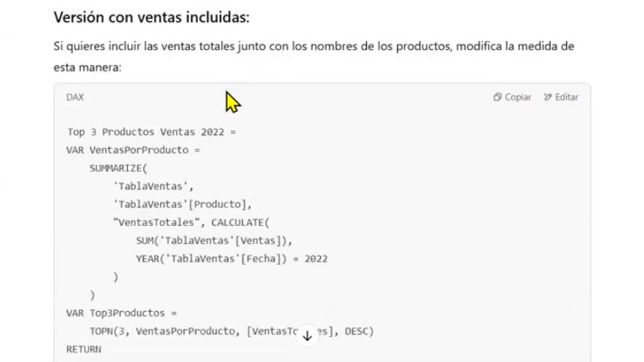
Task: Click the 'TablaVentas'[Producto] code line
Action: (x=183, y=204)
